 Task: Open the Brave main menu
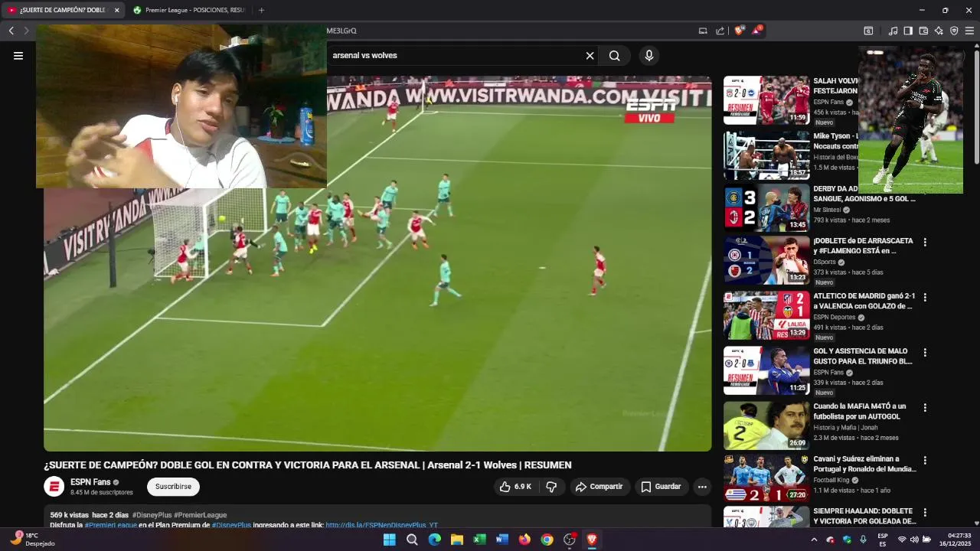coord(969,31)
